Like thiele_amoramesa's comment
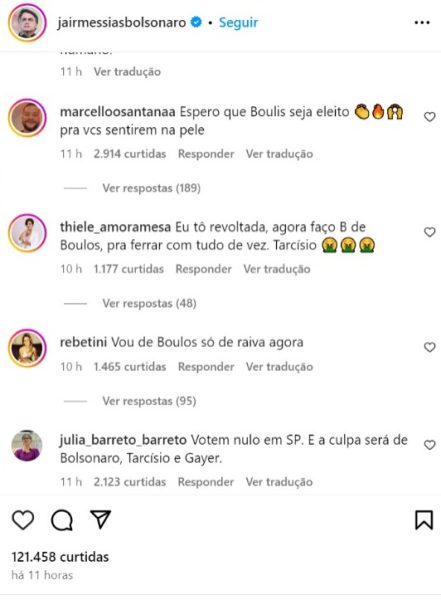441x600 pixels. coord(430,232)
